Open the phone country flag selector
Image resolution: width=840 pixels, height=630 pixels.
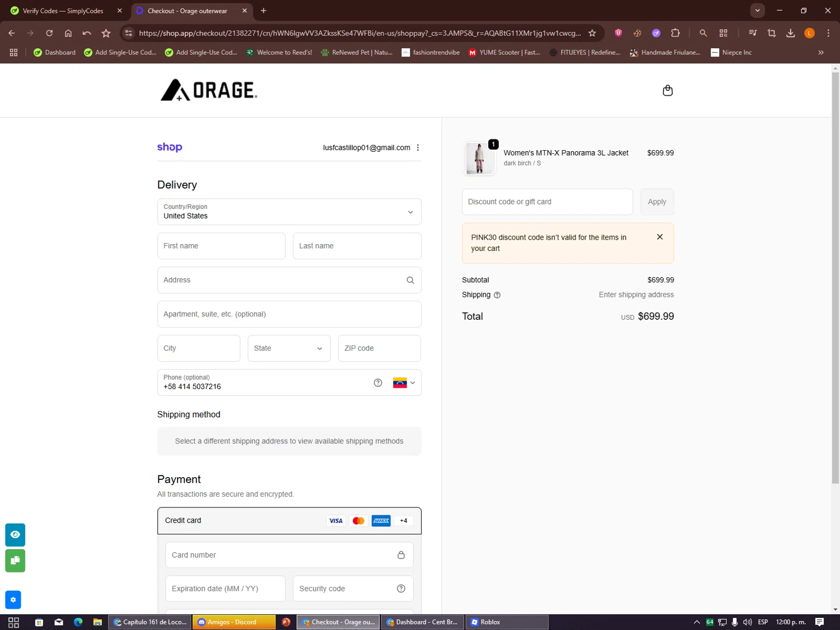coord(404,383)
